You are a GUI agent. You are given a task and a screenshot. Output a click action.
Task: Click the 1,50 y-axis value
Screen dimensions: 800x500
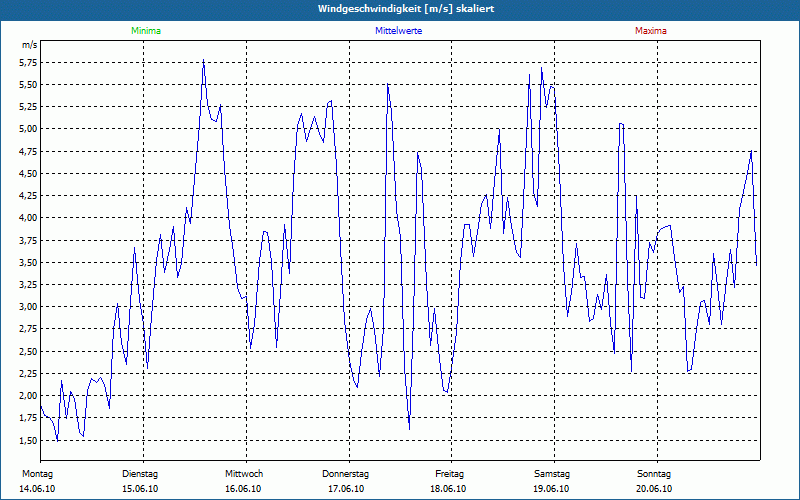29,441
